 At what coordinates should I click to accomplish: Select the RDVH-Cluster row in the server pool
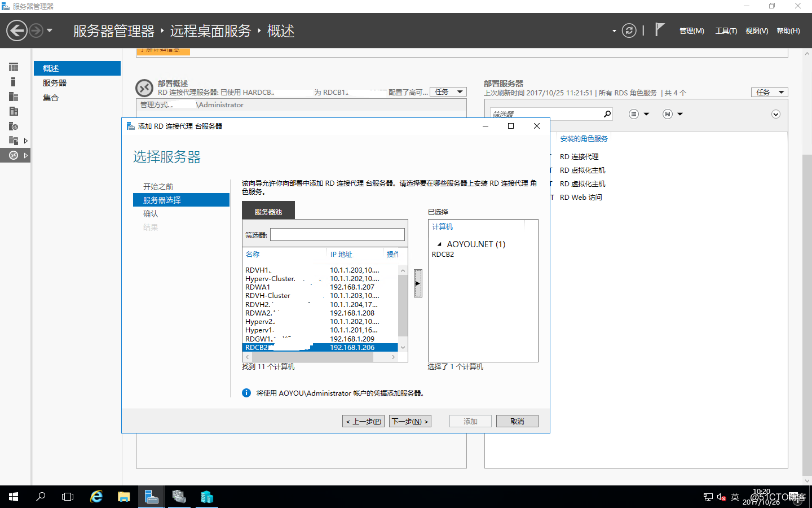pos(320,295)
